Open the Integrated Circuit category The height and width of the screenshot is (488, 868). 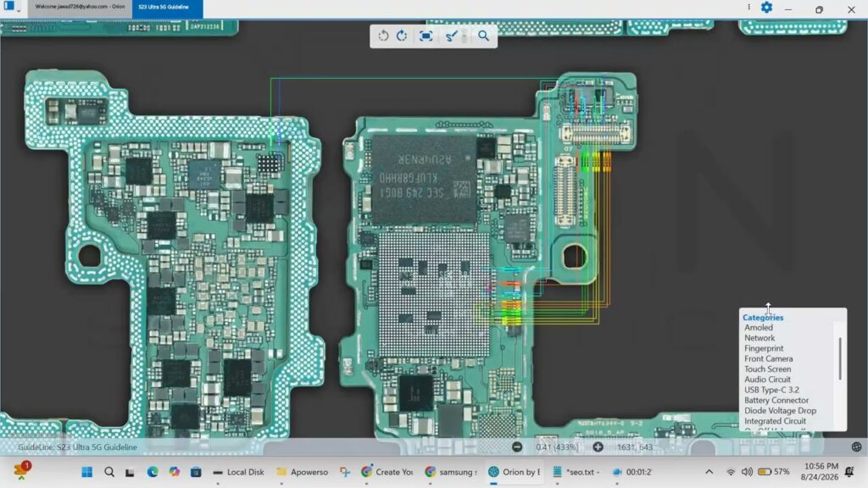pyautogui.click(x=775, y=421)
